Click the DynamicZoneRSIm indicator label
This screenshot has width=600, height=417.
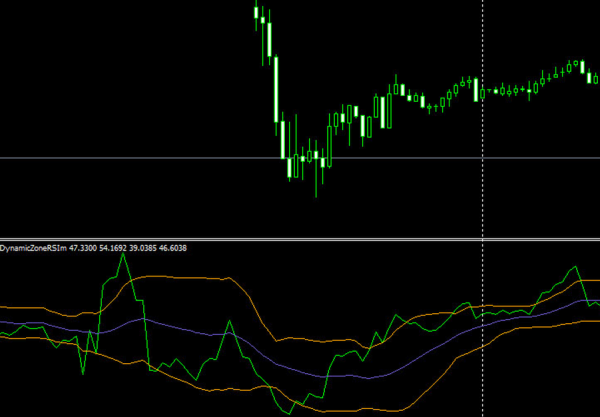coord(33,248)
